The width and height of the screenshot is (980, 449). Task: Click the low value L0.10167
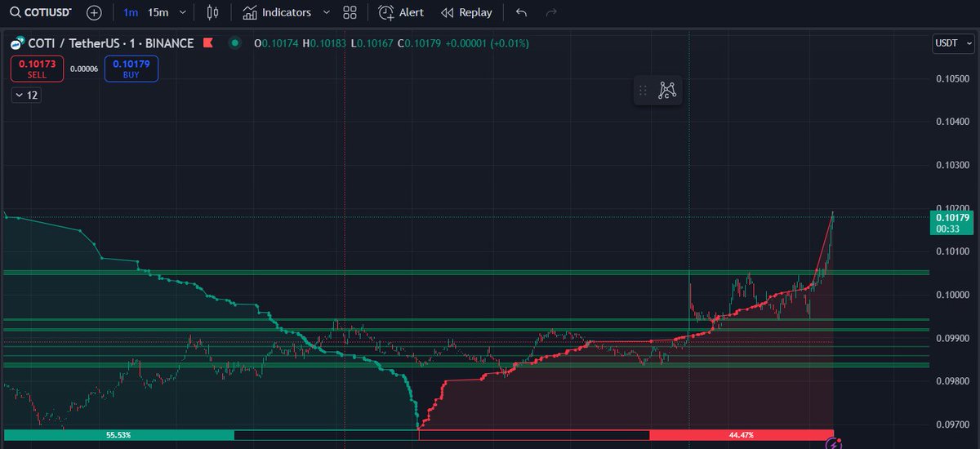372,43
